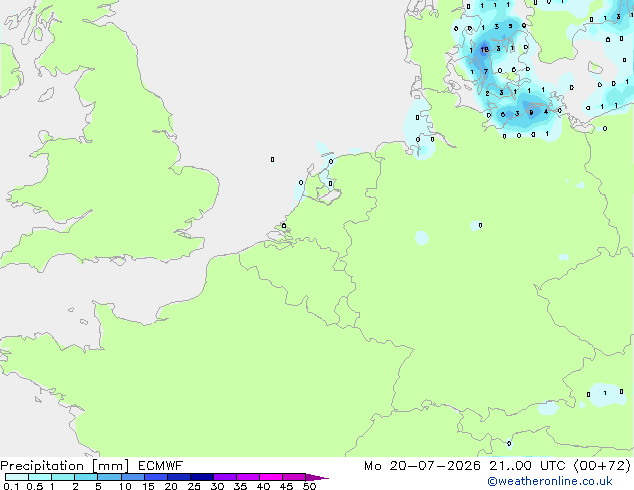Click the ECMWF model label
The width and height of the screenshot is (634, 490).
pyautogui.click(x=161, y=466)
